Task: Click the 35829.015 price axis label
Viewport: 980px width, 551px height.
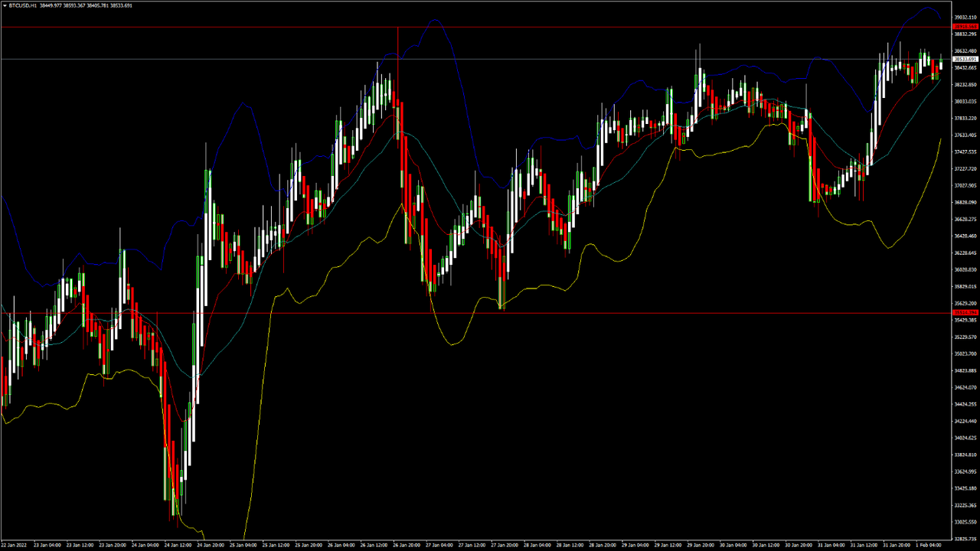Action: tap(965, 286)
